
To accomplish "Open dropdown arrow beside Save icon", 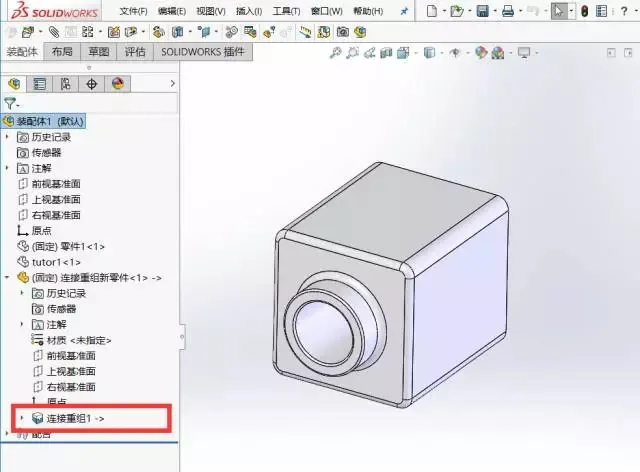I will (x=495, y=11).
